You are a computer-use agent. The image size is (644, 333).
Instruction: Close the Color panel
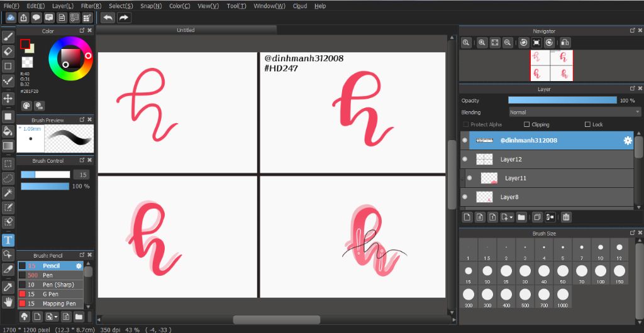90,31
